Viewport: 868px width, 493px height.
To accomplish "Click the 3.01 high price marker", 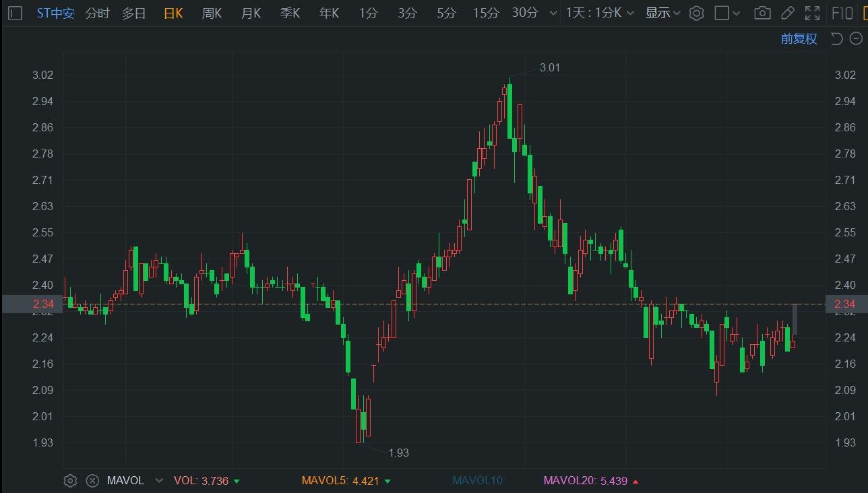I will (550, 67).
